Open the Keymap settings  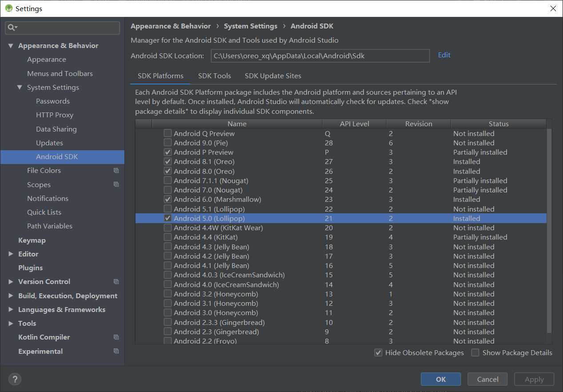(32, 240)
